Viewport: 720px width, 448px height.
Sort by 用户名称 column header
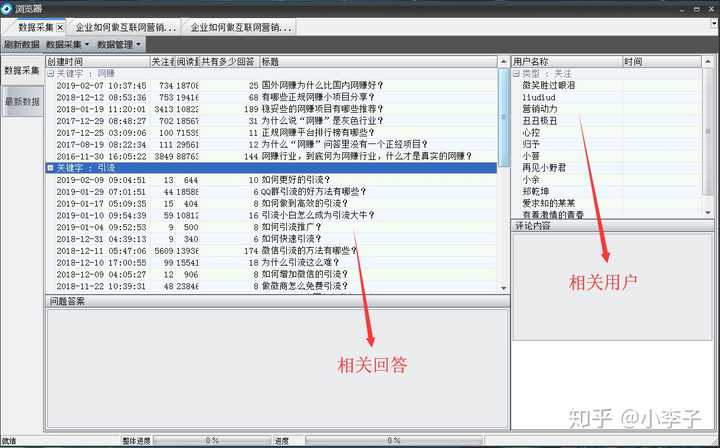point(567,62)
